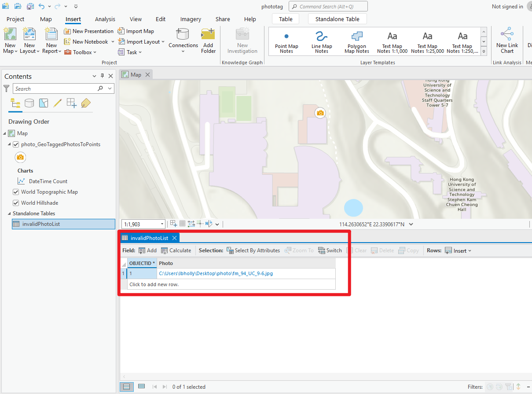Click Select By Attributes in the table toolbar
Image resolution: width=532 pixels, height=394 pixels.
[253, 250]
